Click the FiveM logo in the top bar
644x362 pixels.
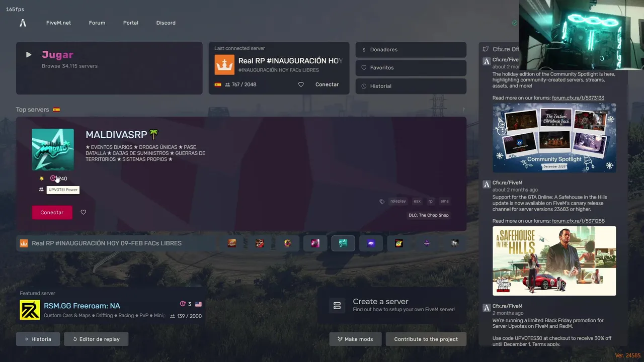coord(23,23)
